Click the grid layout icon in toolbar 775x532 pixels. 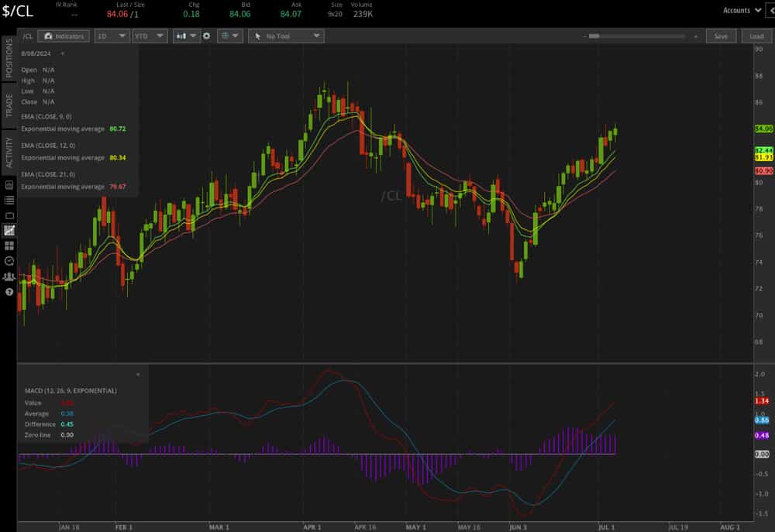[x=225, y=36]
